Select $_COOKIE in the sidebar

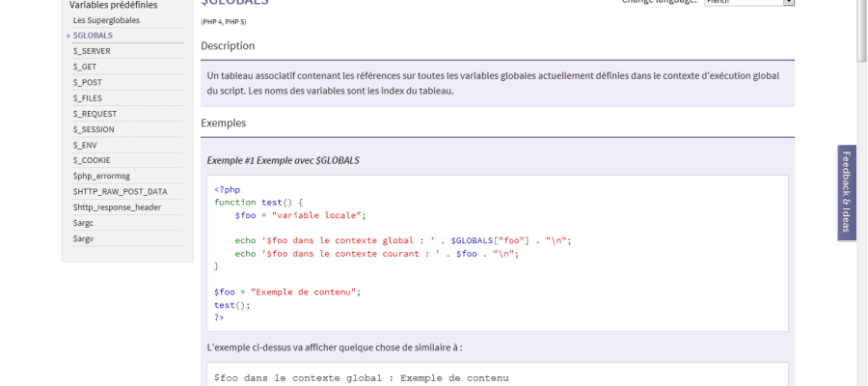tap(92, 160)
